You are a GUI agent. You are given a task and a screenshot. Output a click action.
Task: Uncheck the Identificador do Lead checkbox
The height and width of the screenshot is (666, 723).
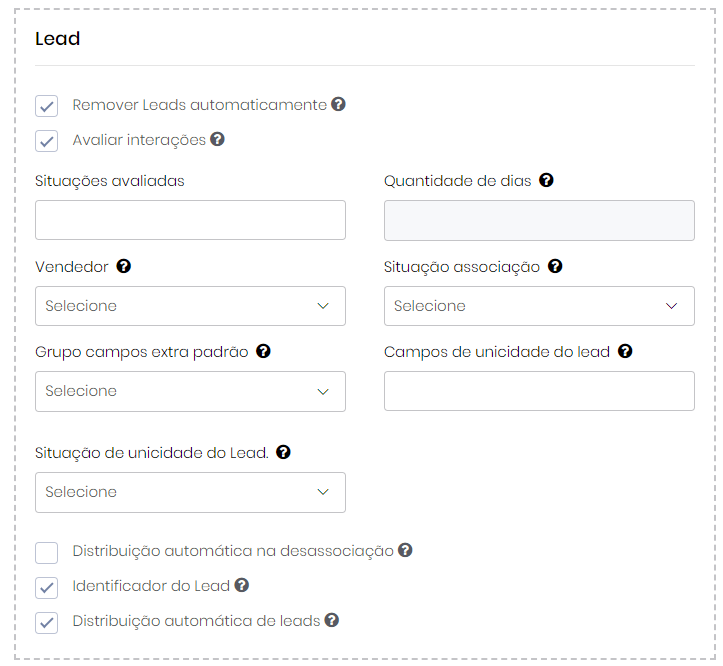47,587
